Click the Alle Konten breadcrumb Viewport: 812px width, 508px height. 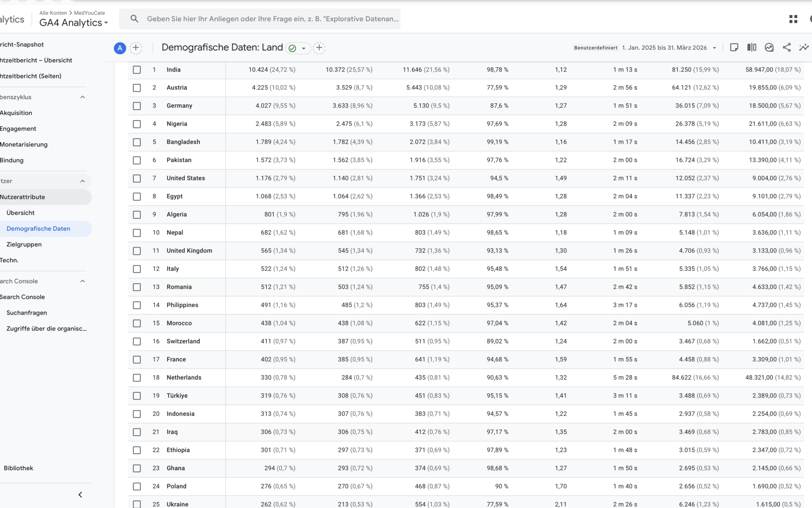tap(53, 13)
